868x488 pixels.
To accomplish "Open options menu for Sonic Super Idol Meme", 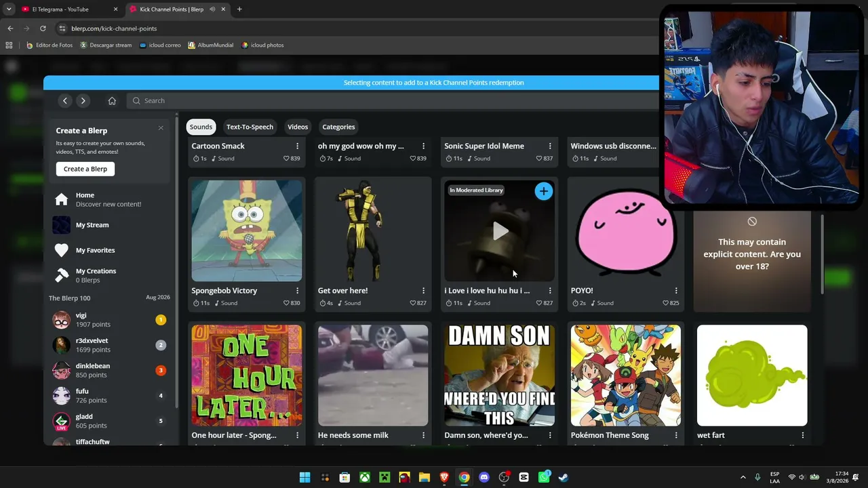I will (550, 146).
